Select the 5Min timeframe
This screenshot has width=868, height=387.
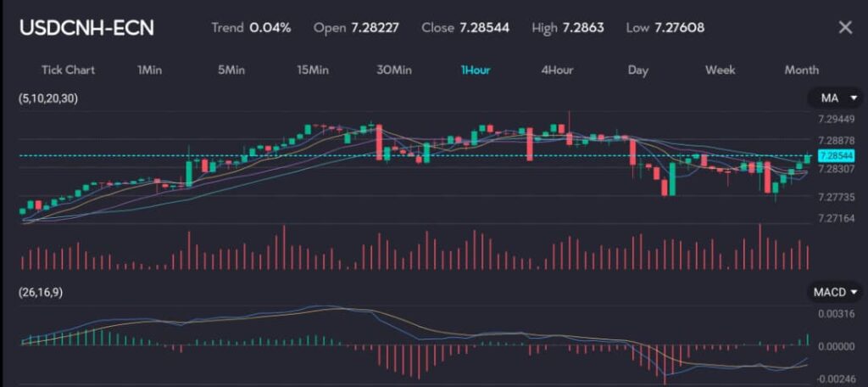(x=231, y=70)
